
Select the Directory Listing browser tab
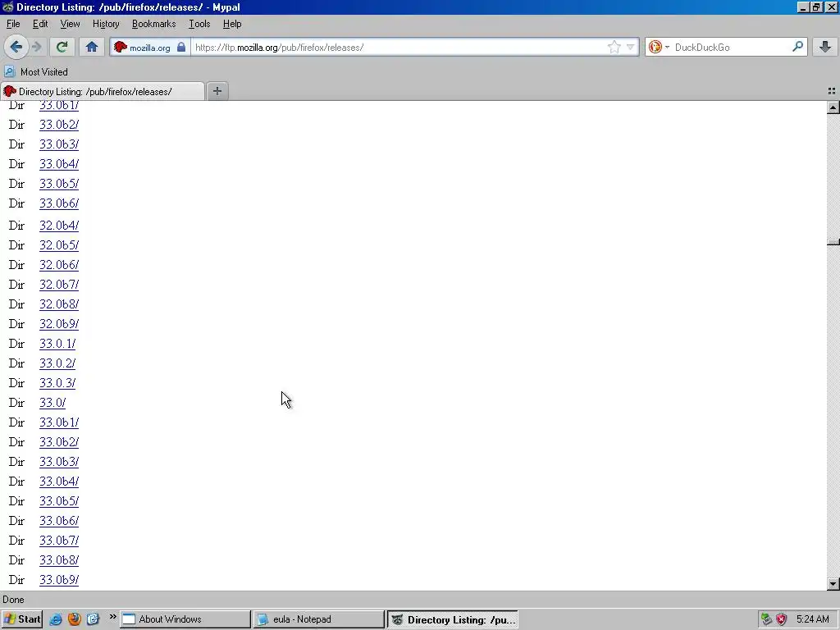103,91
